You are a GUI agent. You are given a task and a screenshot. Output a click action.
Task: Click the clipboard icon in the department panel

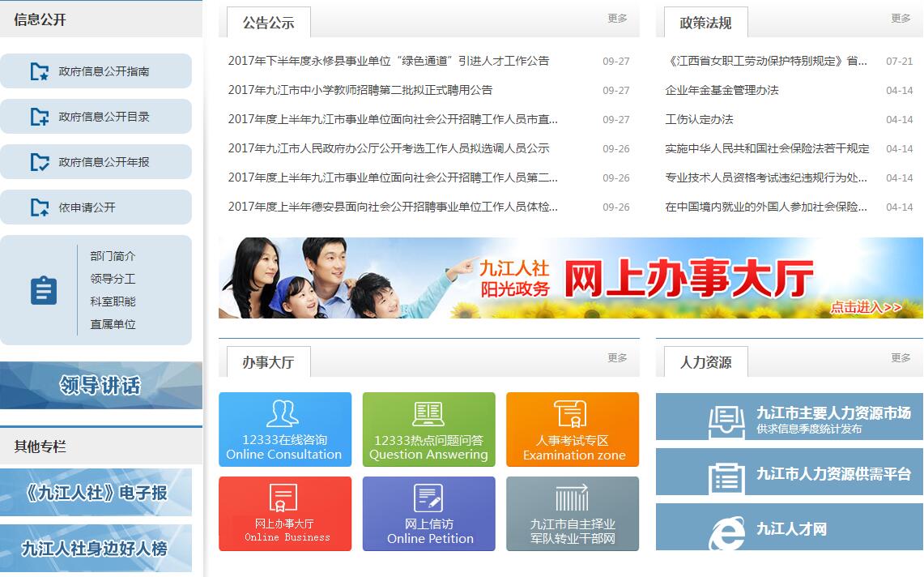pos(44,290)
